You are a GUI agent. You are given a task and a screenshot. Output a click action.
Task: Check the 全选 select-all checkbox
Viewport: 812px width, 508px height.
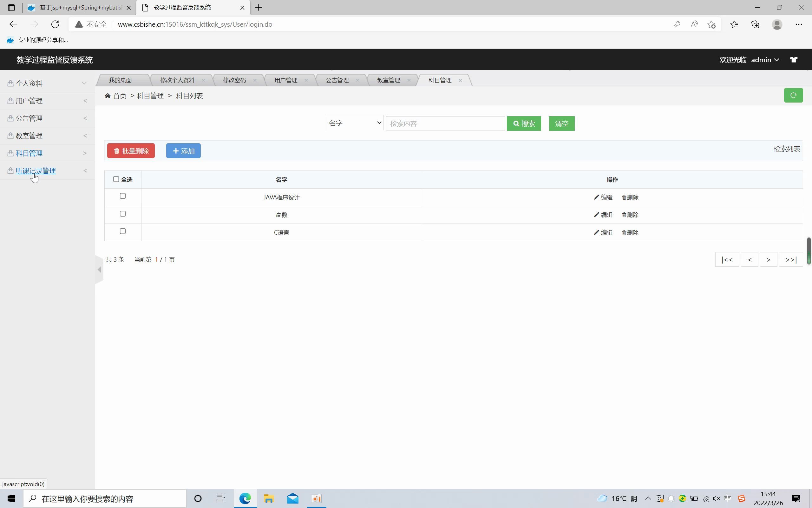coord(116,179)
